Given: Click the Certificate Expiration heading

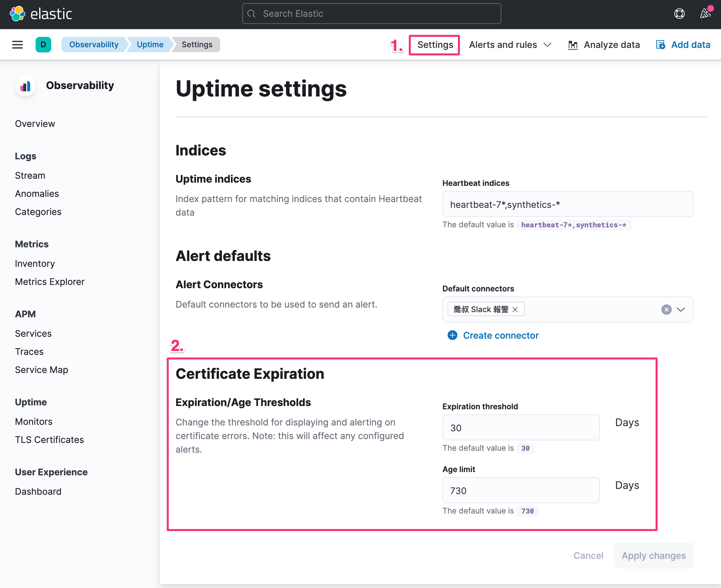Looking at the screenshot, I should pos(250,374).
